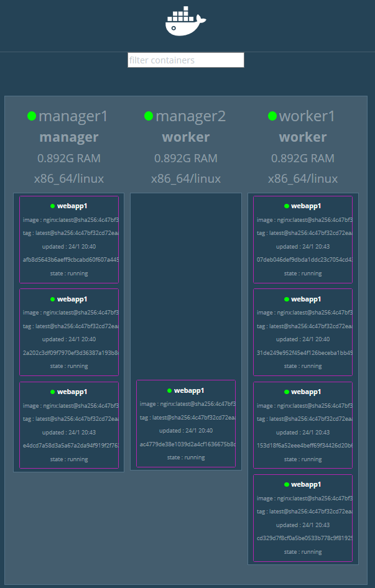Click the Docker whale logo
This screenshot has height=588, width=375.
(x=185, y=22)
